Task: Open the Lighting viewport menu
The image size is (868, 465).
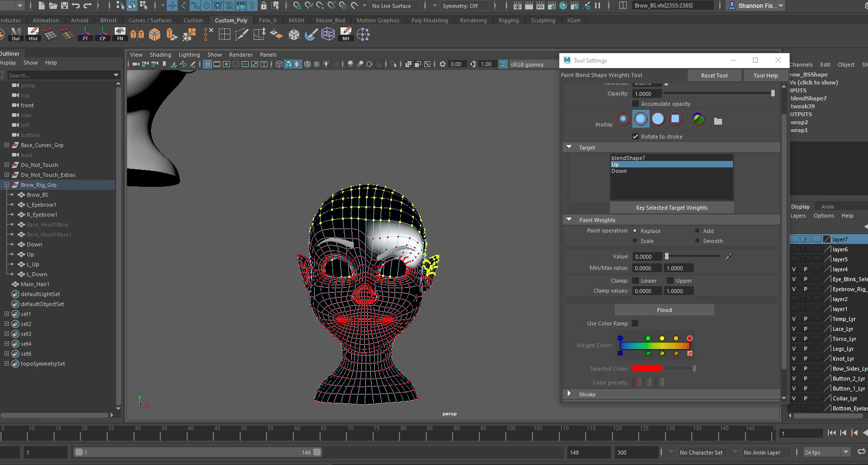Action: point(189,55)
